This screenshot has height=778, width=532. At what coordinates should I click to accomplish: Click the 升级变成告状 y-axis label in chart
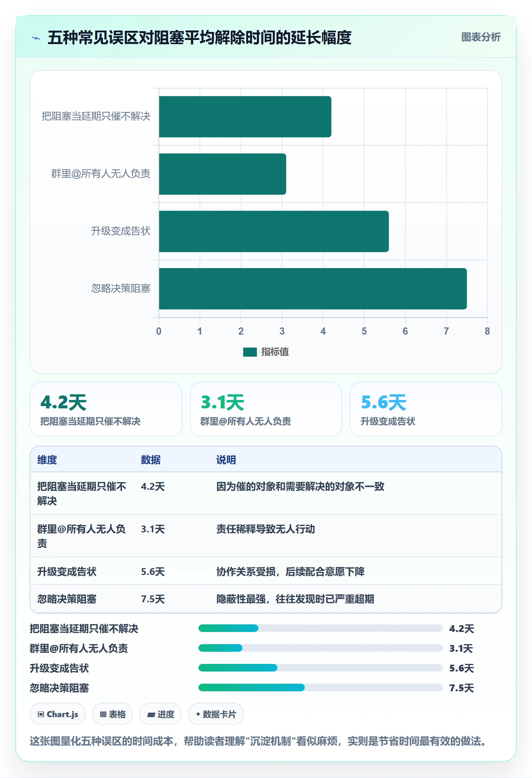(121, 231)
